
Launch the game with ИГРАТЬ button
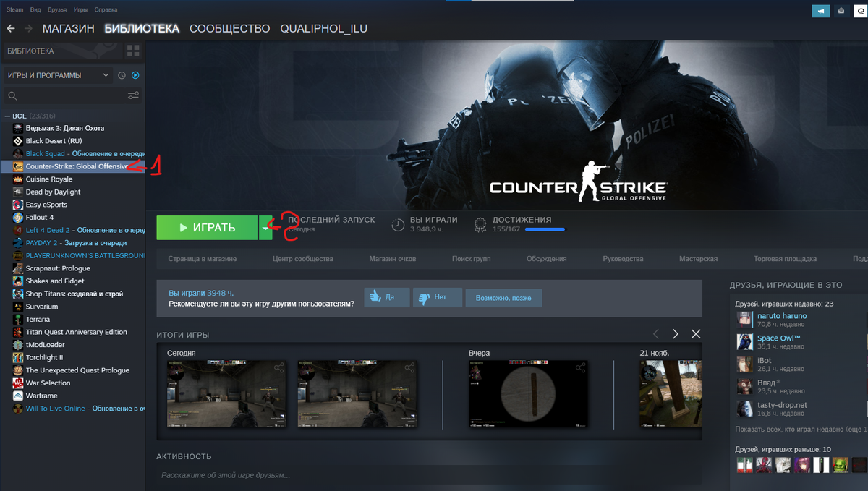[207, 227]
